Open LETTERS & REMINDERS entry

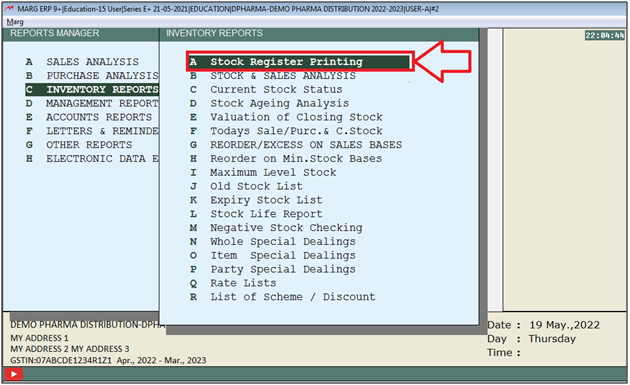coord(102,131)
